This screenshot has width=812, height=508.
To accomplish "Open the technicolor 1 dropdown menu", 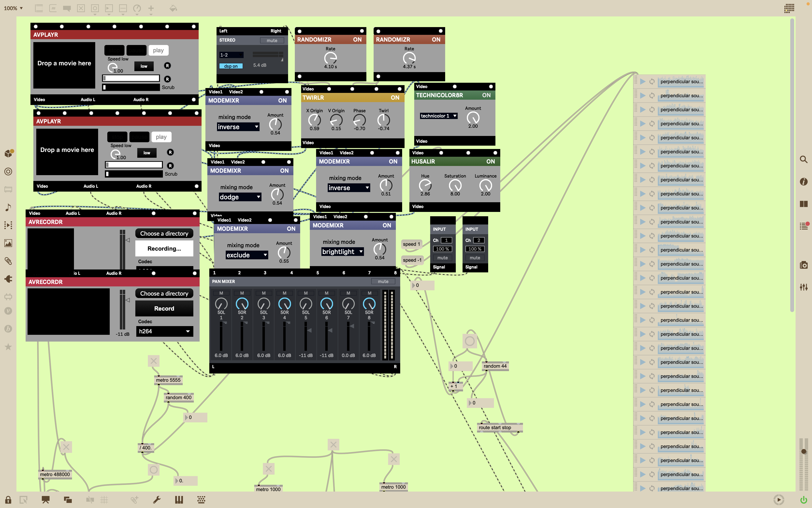I will tap(439, 116).
